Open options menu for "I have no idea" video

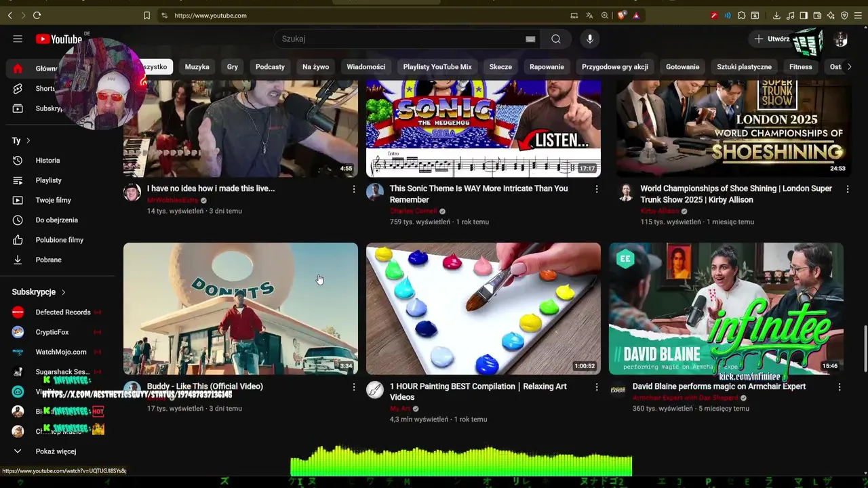(353, 189)
